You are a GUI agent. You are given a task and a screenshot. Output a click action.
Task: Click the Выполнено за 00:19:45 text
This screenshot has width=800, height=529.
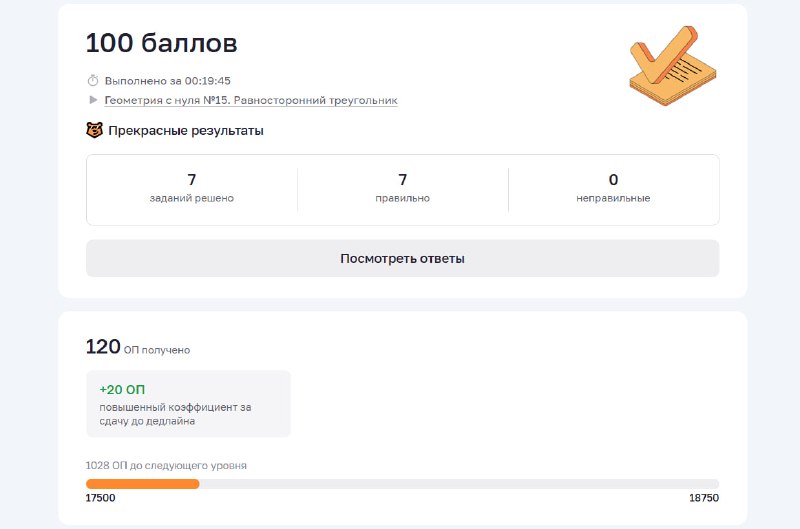pyautogui.click(x=167, y=81)
